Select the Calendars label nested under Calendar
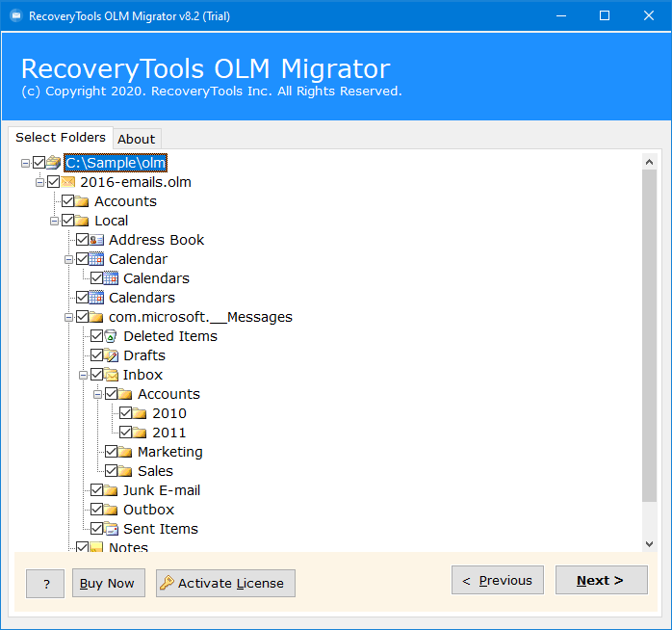 pyautogui.click(x=156, y=278)
